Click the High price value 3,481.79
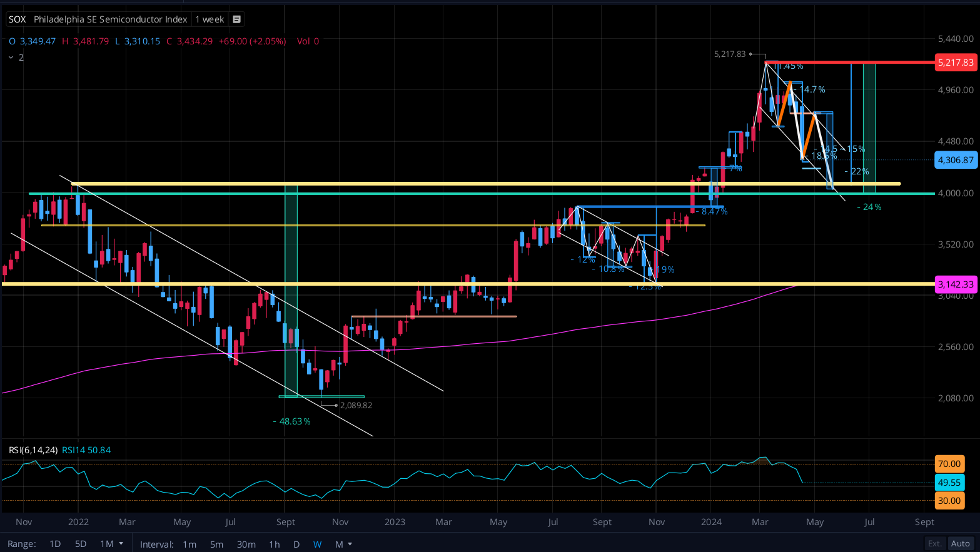This screenshot has height=552, width=980. coord(91,41)
